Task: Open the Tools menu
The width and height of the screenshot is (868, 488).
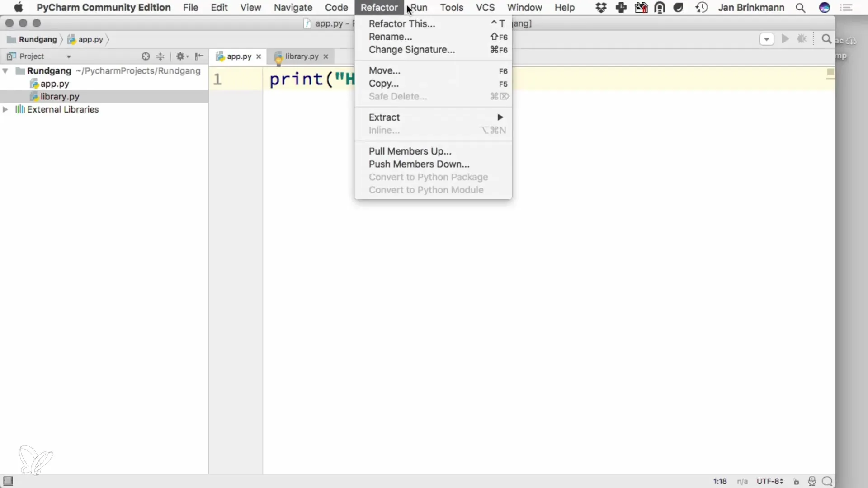Action: [x=452, y=8]
